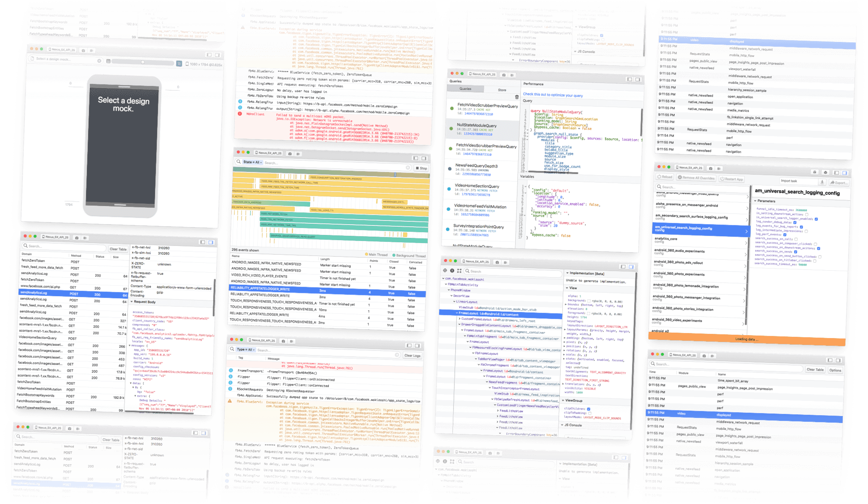Open 'Check this out to optimize your query' link
Viewport: 868px width, 504px height.
pos(553,95)
